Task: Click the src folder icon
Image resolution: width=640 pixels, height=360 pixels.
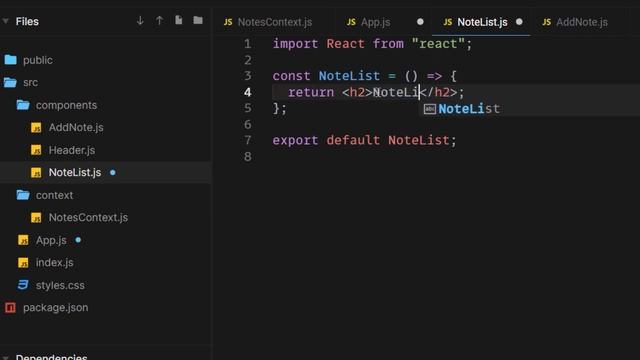Action: pos(10,82)
